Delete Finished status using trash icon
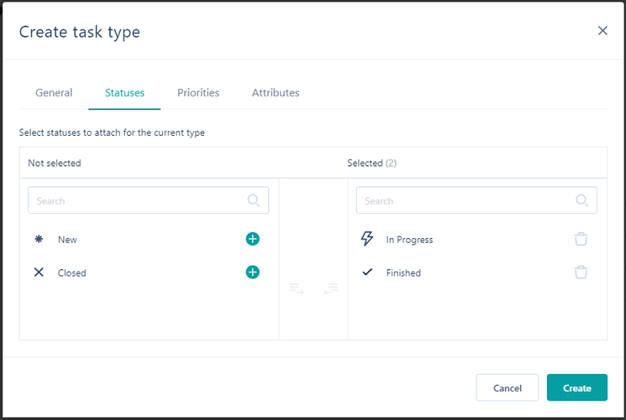The width and height of the screenshot is (626, 420). coord(581,272)
